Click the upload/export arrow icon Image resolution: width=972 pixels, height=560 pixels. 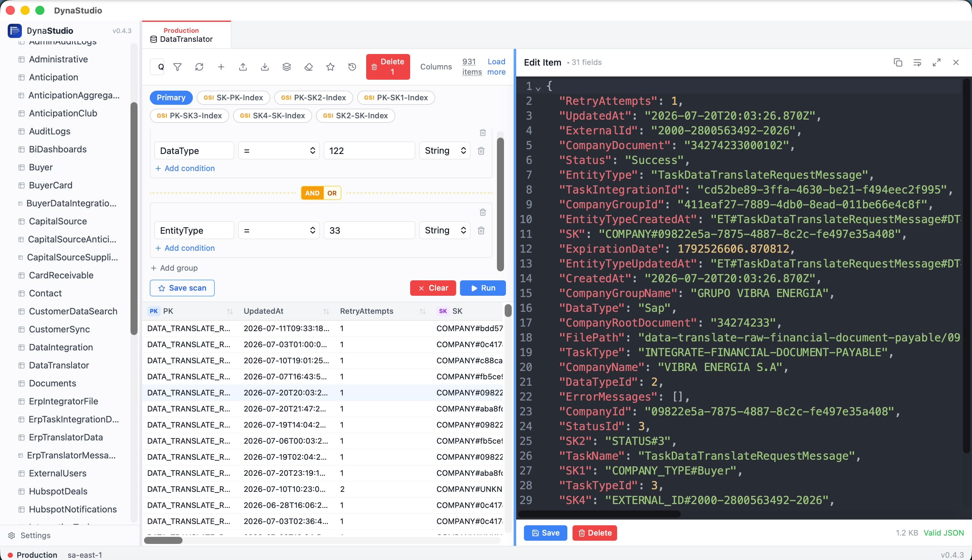243,67
